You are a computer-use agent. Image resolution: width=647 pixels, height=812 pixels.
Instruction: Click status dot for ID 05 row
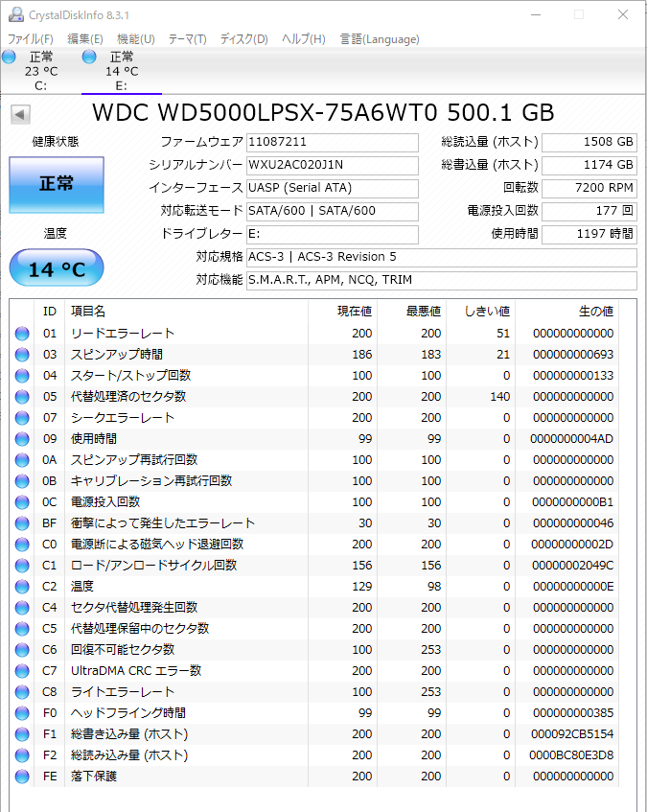[x=22, y=397]
